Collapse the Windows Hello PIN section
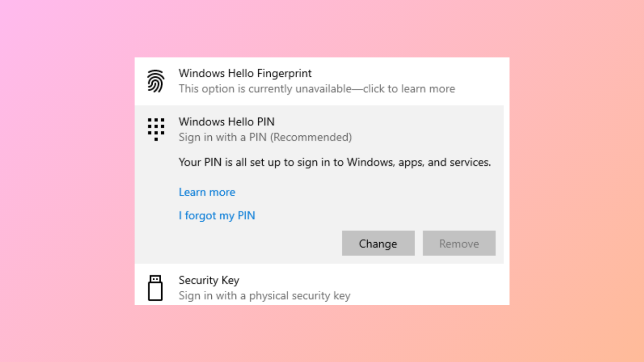Screen dimensions: 644x362 322,129
